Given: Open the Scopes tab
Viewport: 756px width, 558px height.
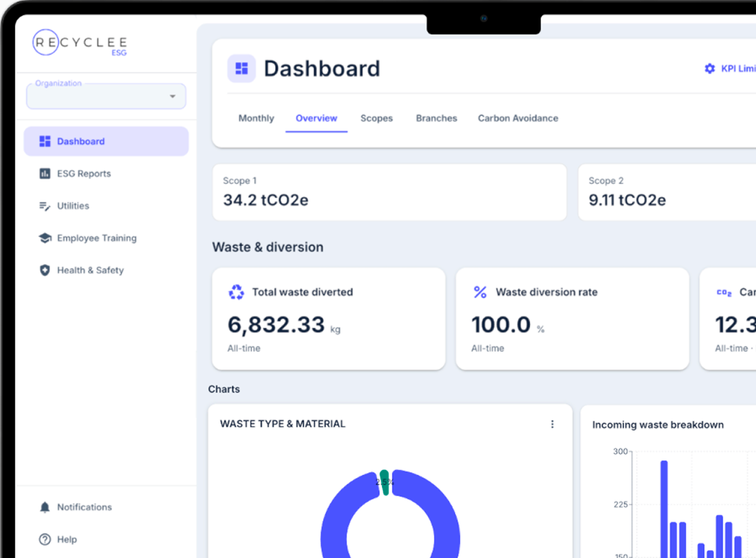Looking at the screenshot, I should [x=377, y=118].
